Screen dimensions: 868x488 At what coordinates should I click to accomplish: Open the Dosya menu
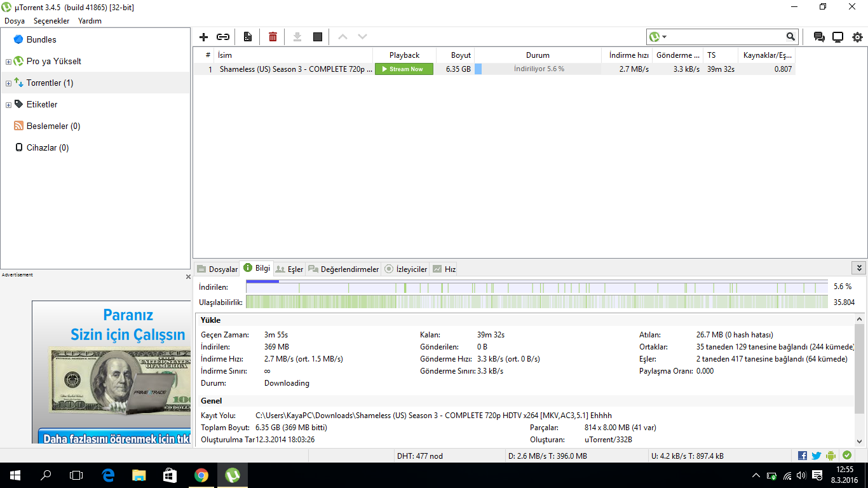[x=15, y=21]
